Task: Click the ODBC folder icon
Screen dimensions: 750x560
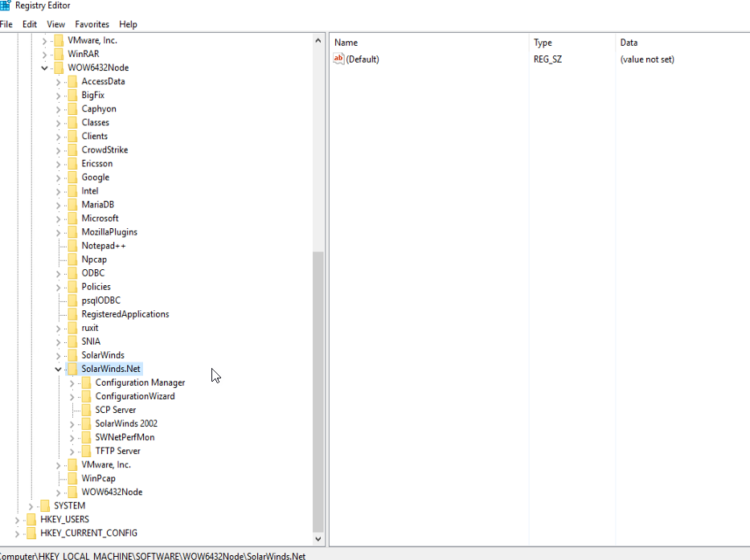Action: [72, 273]
